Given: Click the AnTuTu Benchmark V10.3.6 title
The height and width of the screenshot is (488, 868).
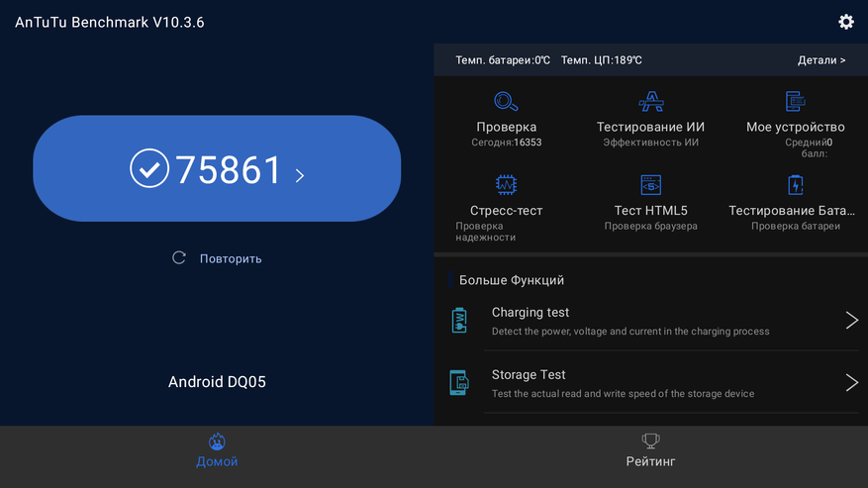Looking at the screenshot, I should click(110, 22).
